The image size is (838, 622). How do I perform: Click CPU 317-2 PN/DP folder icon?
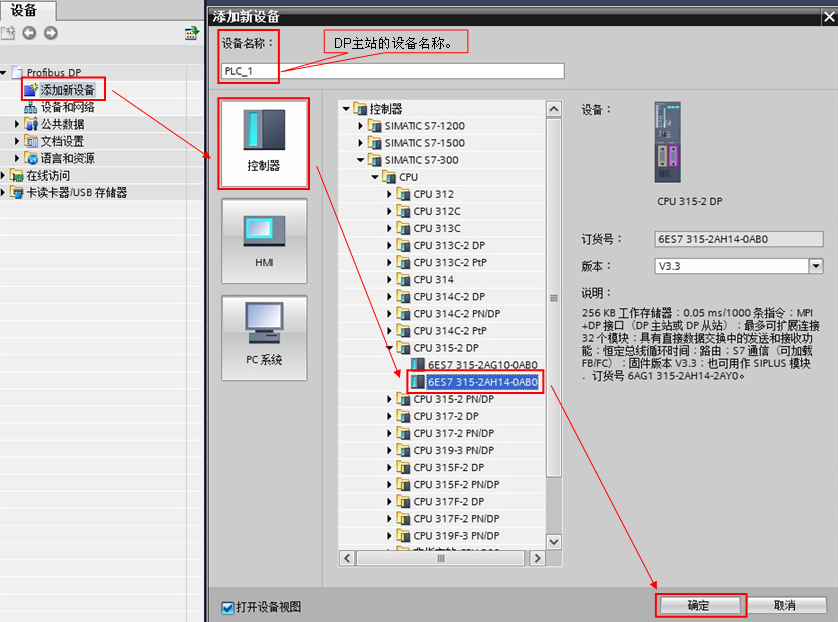tap(404, 433)
